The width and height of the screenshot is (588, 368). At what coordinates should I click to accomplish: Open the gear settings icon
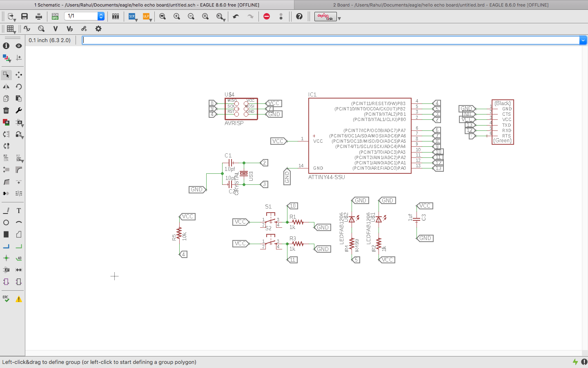click(98, 29)
